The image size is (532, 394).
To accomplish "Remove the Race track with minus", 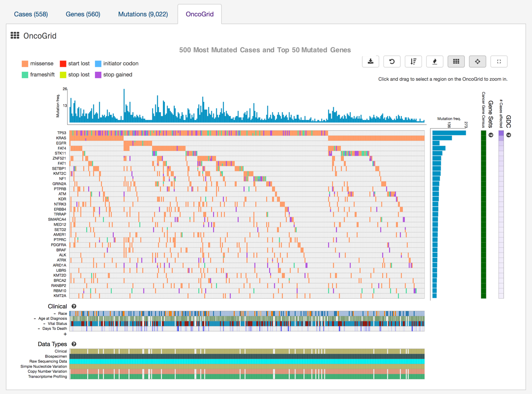I will tap(54, 314).
